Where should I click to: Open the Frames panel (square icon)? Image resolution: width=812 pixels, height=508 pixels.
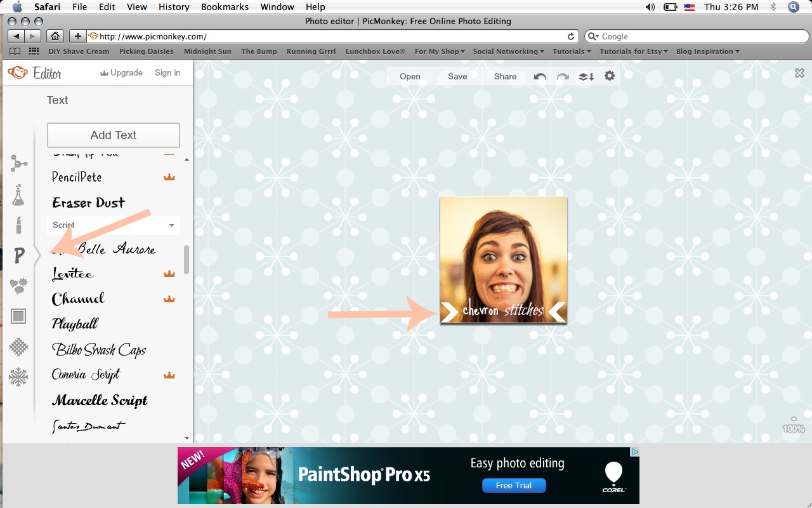[18, 316]
